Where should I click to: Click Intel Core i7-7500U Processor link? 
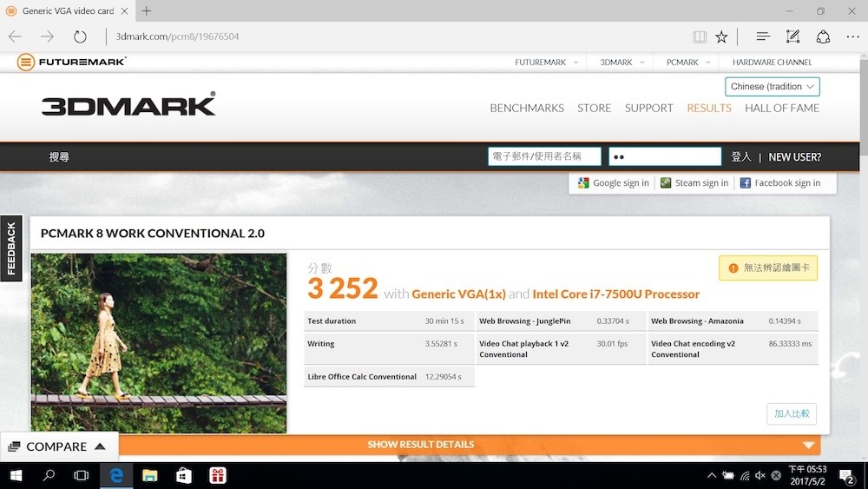(x=615, y=294)
